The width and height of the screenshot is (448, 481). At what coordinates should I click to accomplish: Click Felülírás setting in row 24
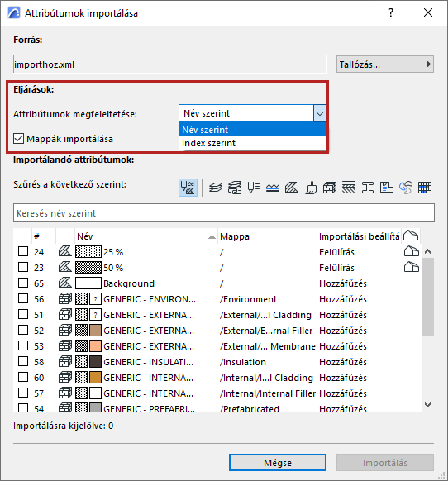(x=336, y=252)
